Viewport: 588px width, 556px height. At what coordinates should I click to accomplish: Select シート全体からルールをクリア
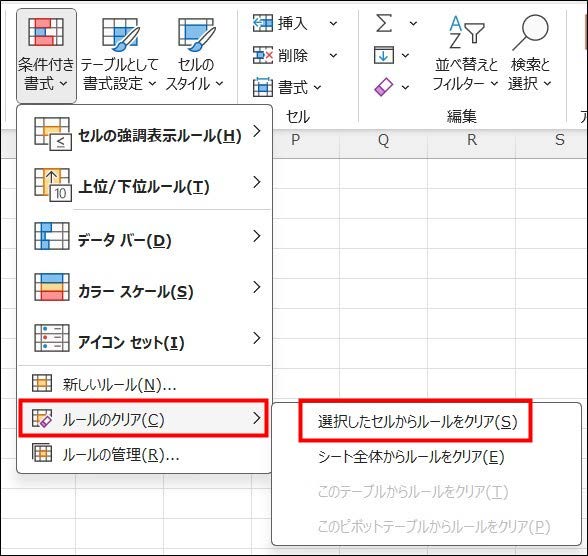(411, 457)
